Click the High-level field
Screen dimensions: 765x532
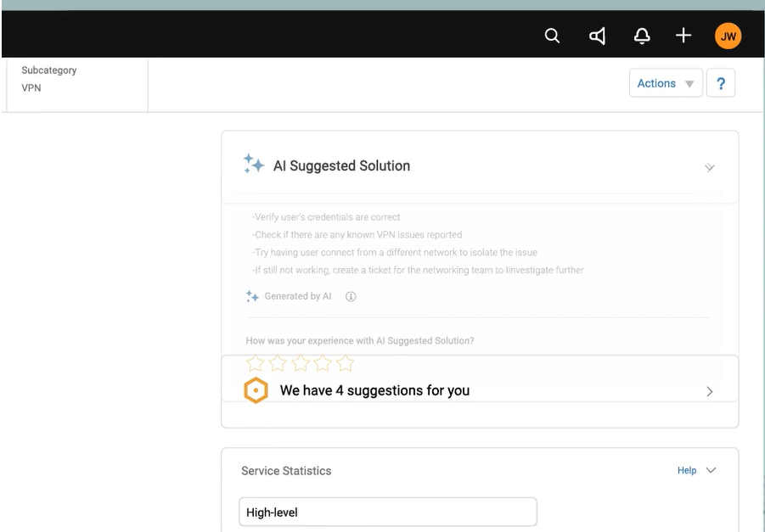click(x=387, y=512)
